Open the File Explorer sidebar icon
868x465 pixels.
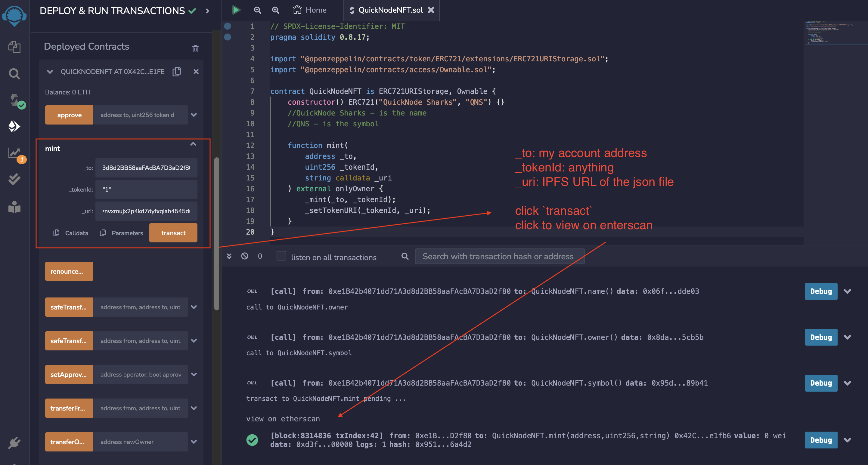tap(14, 47)
